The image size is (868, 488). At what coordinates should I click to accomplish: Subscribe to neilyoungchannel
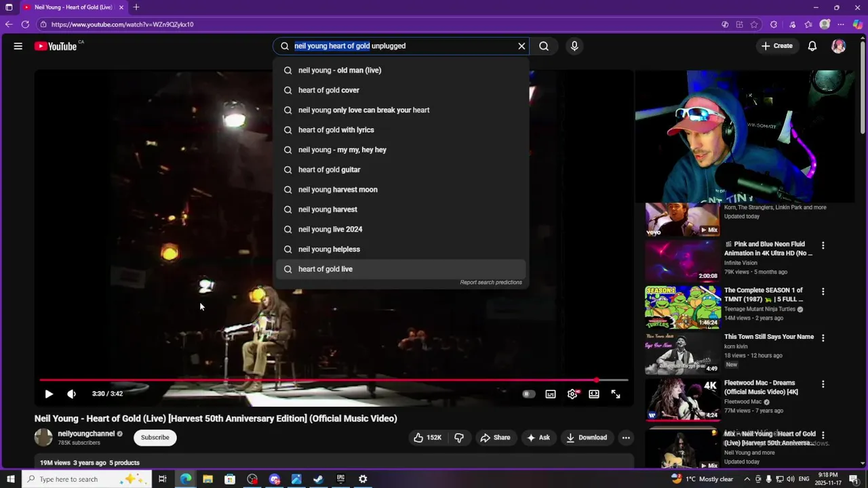click(x=155, y=437)
